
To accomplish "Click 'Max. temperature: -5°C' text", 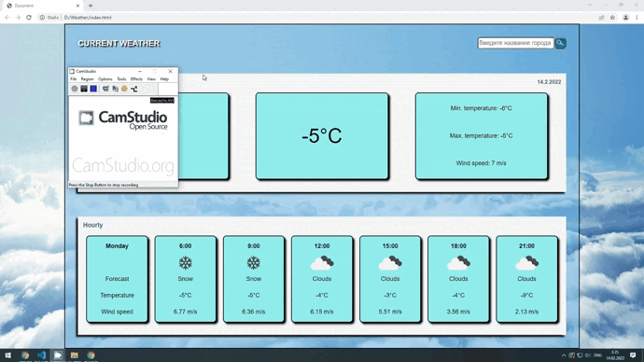I will pos(481,136).
